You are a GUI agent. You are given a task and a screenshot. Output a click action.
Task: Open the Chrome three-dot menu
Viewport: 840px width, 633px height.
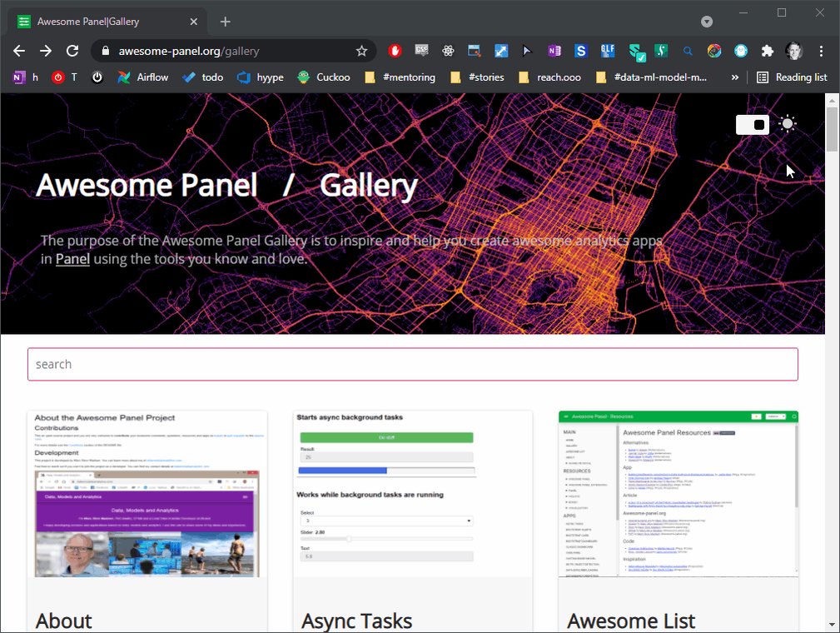point(821,51)
